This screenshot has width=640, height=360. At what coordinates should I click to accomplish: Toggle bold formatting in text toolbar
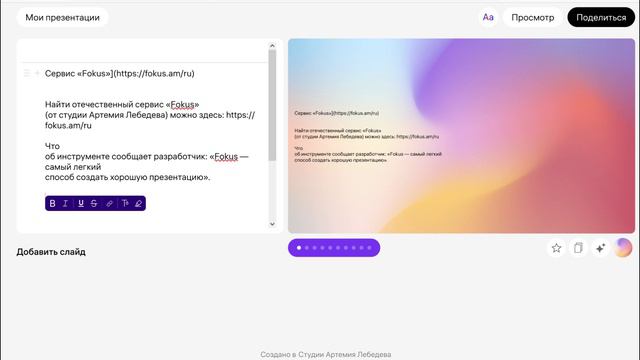(x=52, y=203)
